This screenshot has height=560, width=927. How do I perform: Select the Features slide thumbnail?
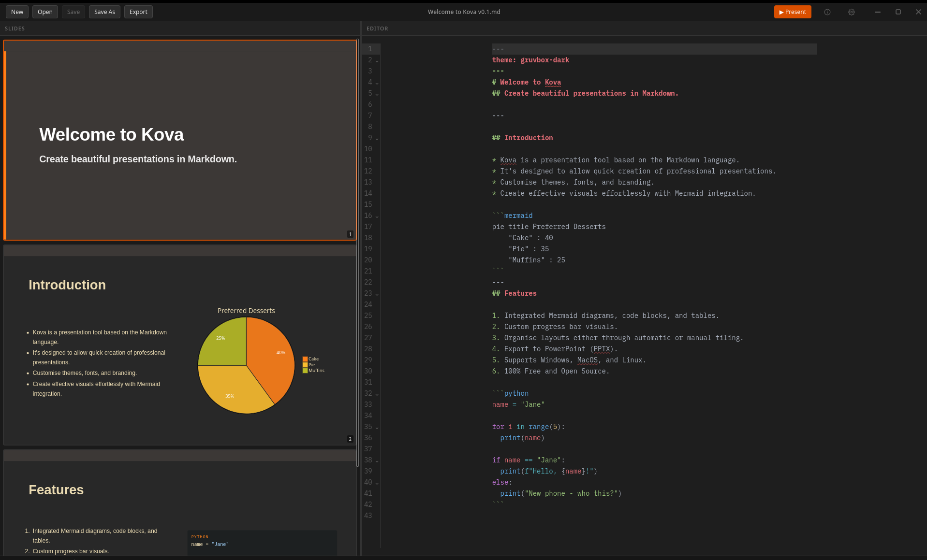pos(180,503)
